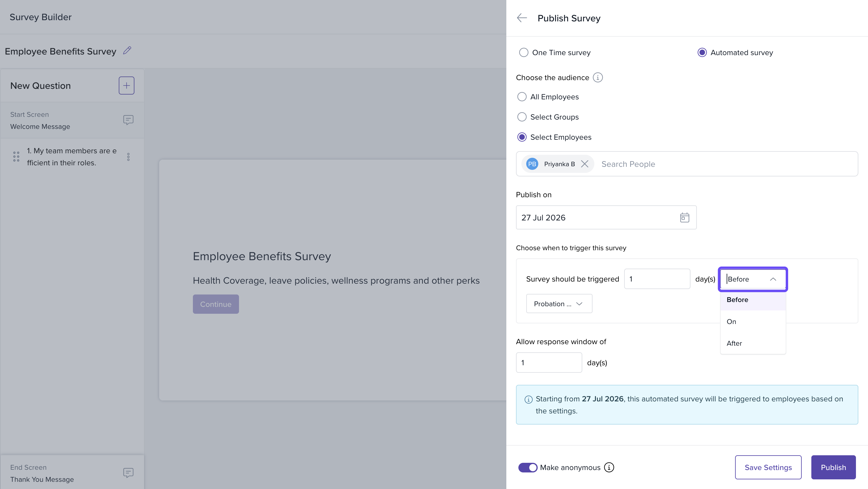
Task: Toggle Make anonymous switch
Action: pos(528,467)
